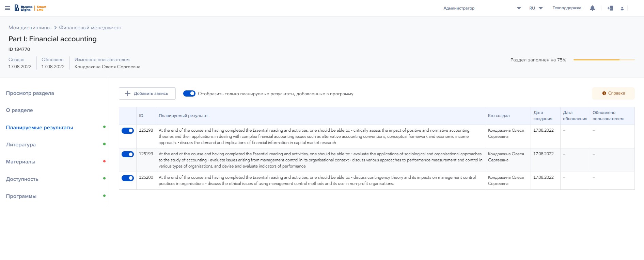644x260 pixels.
Task: Open the RU language dropdown
Action: 536,8
